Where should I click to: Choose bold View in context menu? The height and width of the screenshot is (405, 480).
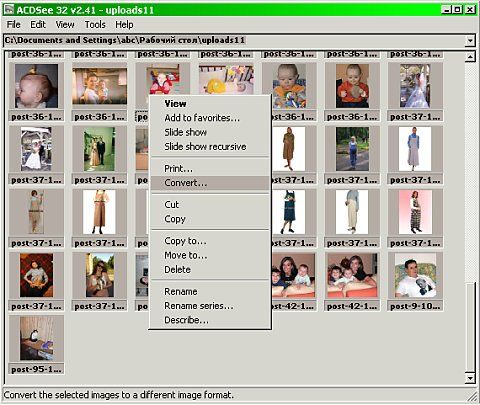coord(210,104)
